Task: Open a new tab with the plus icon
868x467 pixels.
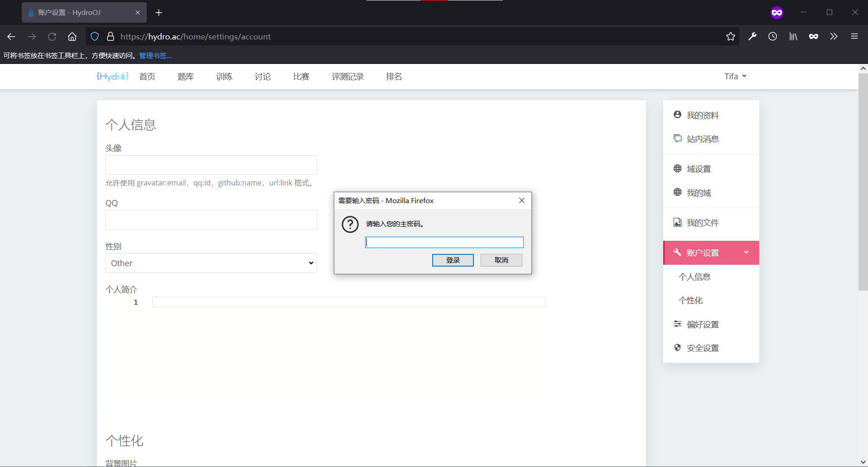Action: click(159, 13)
